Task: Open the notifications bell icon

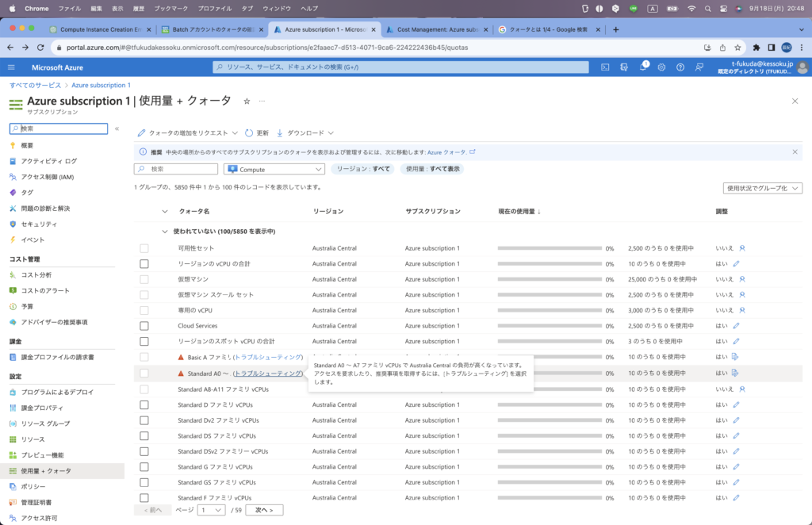Action: click(x=643, y=67)
